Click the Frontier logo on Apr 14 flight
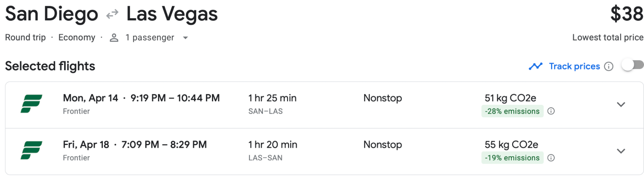This screenshot has width=644, height=180. point(31,104)
